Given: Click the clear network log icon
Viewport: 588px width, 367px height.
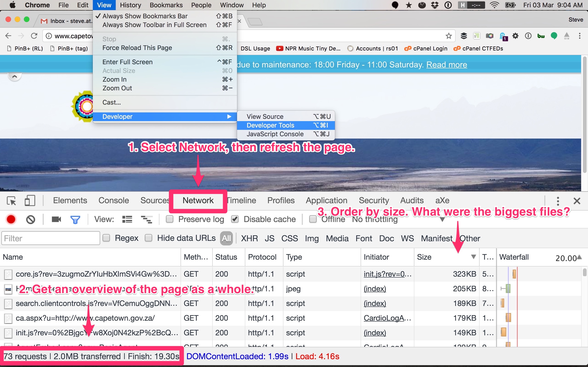Looking at the screenshot, I should (31, 219).
